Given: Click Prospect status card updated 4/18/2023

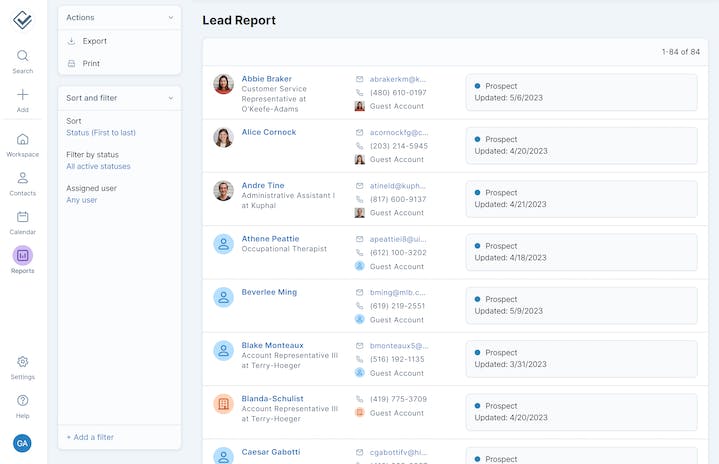Looking at the screenshot, I should tap(581, 252).
